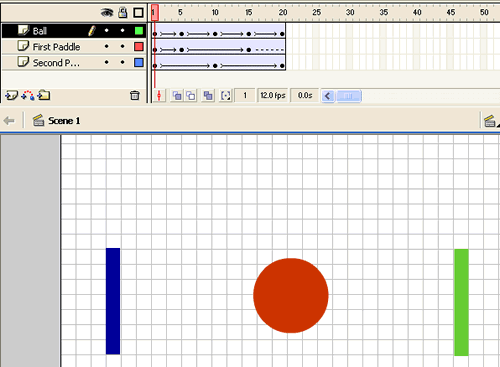Click the Scene 1 clapperboard icon
This screenshot has width=500, height=367.
coord(38,120)
